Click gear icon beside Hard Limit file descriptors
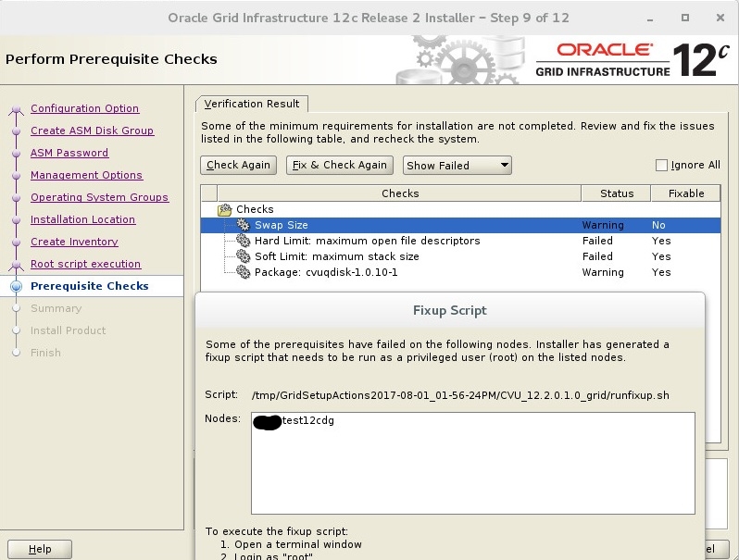 pyautogui.click(x=244, y=241)
